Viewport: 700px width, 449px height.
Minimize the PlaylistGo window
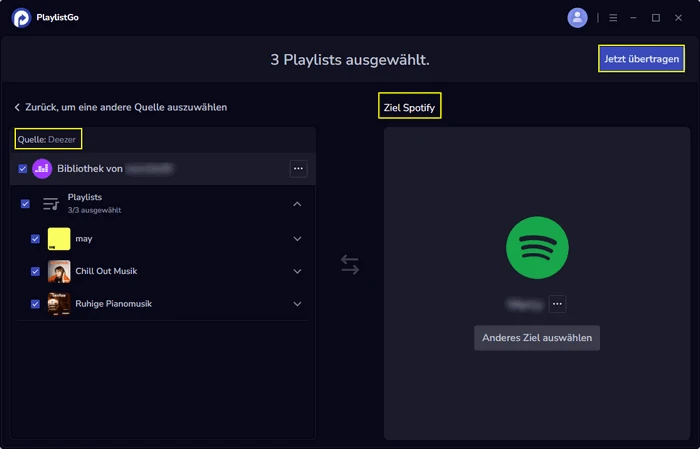(x=633, y=18)
